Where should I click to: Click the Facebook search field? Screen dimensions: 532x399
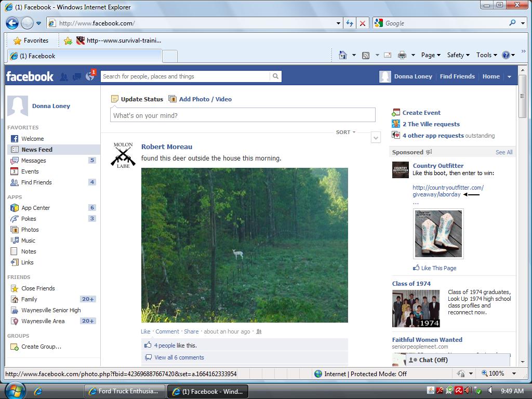pyautogui.click(x=185, y=76)
